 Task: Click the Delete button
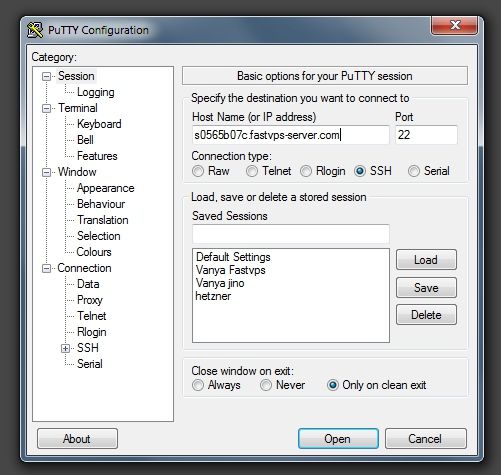426,315
